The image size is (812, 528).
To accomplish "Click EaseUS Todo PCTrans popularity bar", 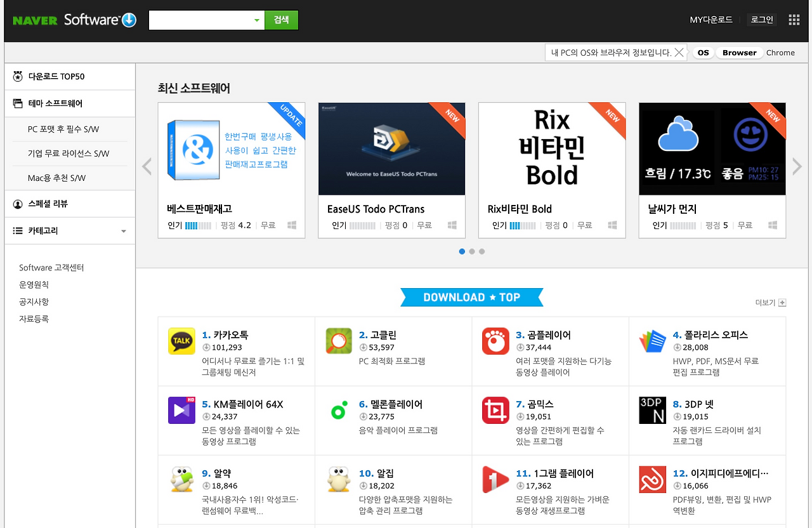I will pos(362,225).
